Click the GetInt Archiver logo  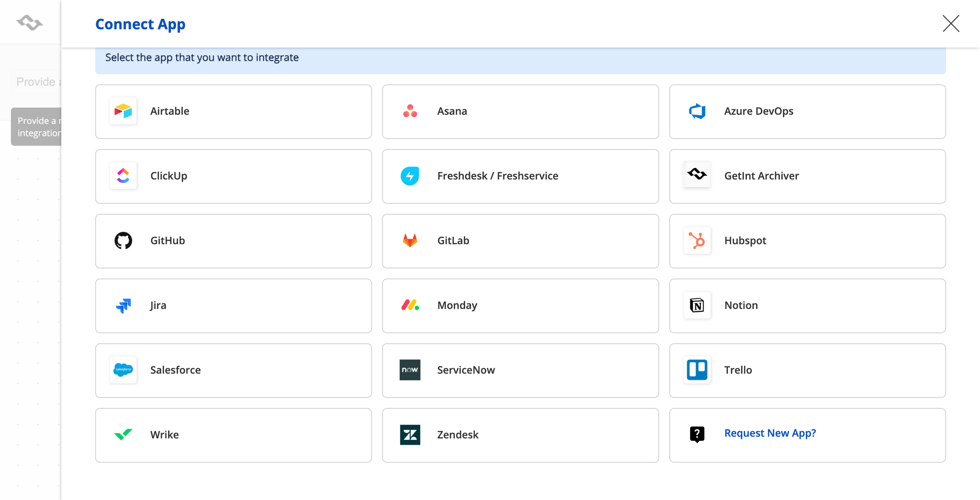tap(697, 175)
